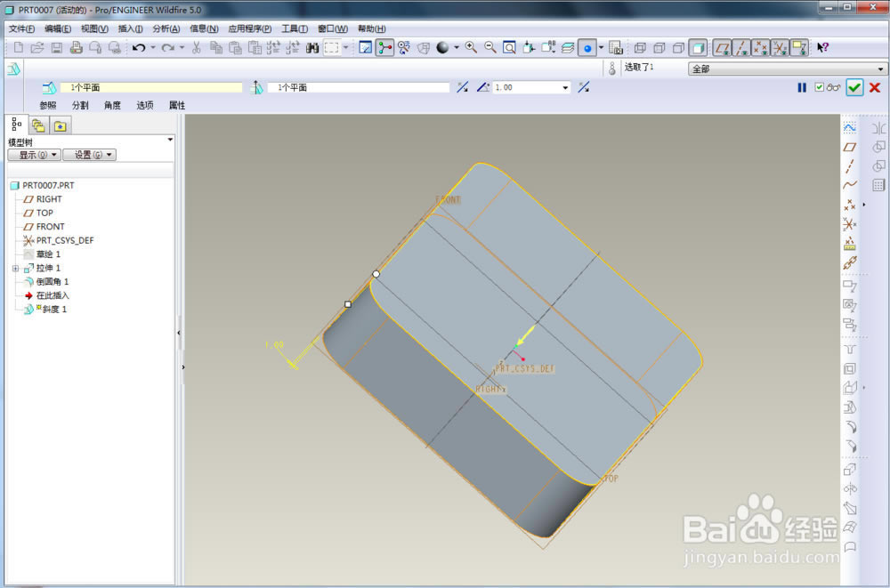
Task: Pause the draft tool
Action: click(x=802, y=87)
